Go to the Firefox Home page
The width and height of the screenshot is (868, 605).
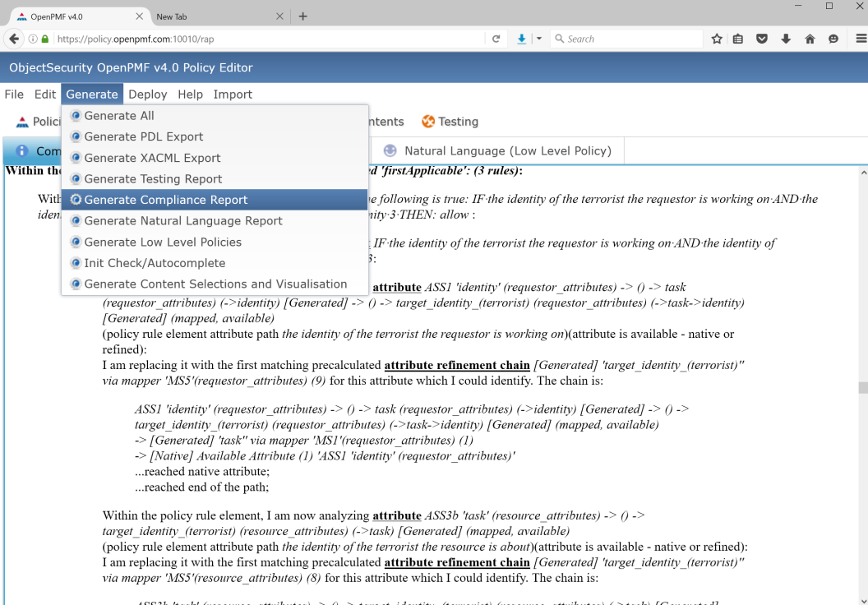810,39
